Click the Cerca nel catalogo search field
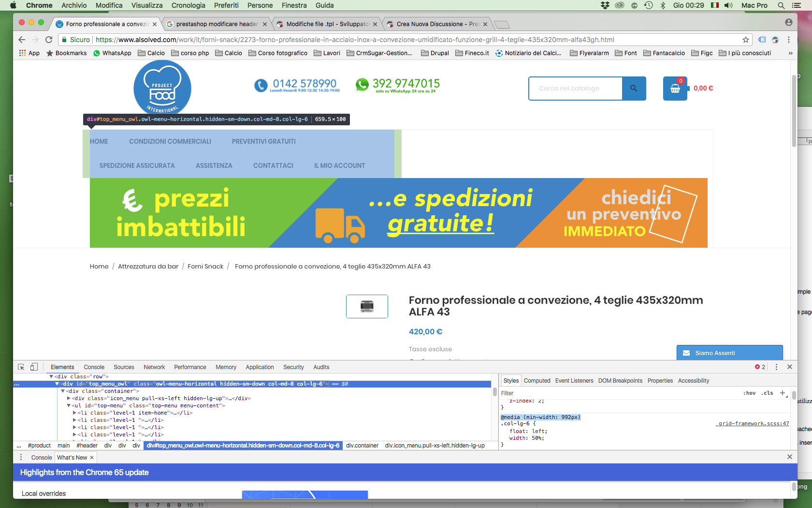Viewport: 812px width, 508px height. [576, 89]
